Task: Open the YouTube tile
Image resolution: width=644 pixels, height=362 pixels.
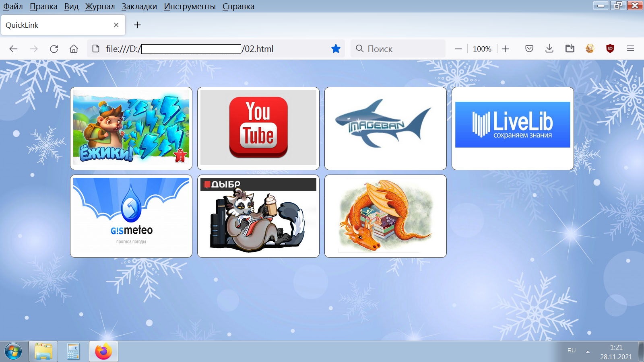Action: [258, 129]
